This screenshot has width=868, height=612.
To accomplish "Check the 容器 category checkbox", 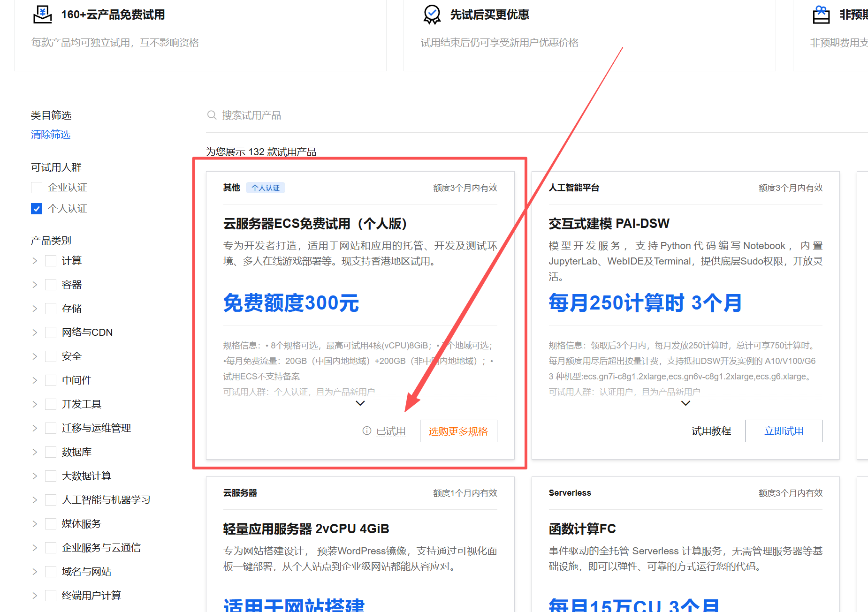I will (x=51, y=285).
